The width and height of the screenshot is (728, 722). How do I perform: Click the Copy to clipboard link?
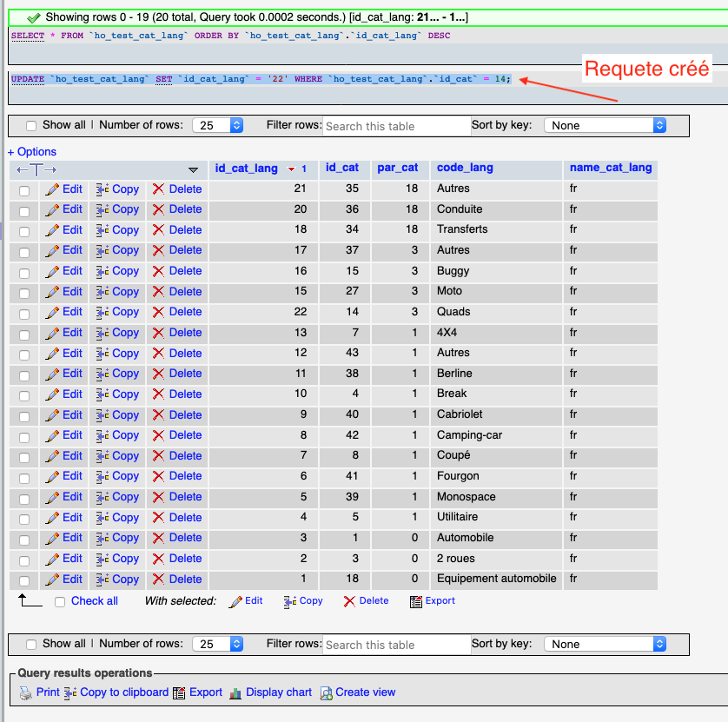pos(124,692)
